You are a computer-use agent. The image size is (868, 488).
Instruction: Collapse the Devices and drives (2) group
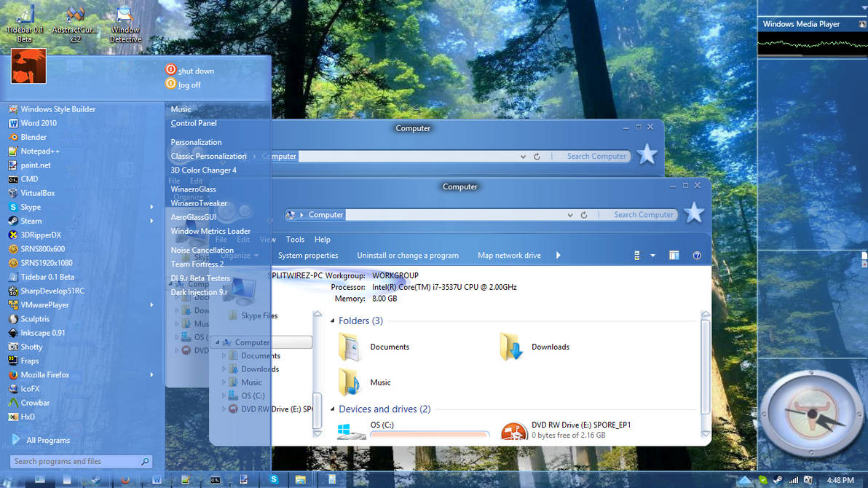(x=333, y=409)
